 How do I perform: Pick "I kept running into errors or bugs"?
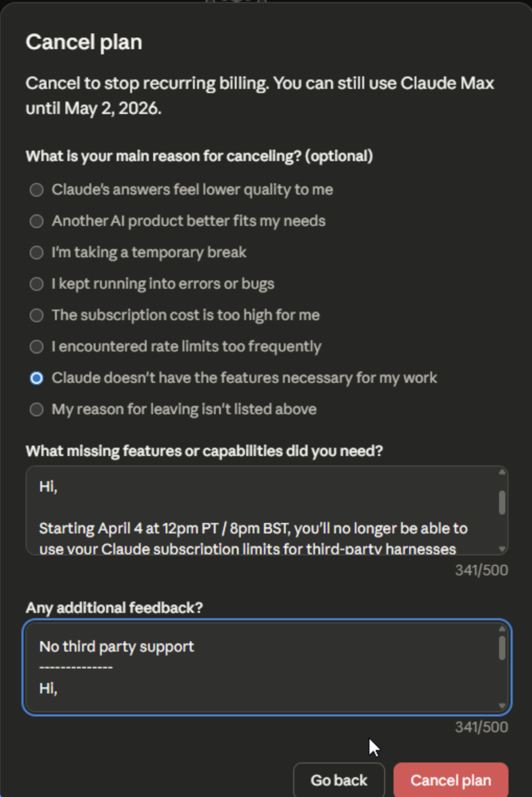point(37,283)
